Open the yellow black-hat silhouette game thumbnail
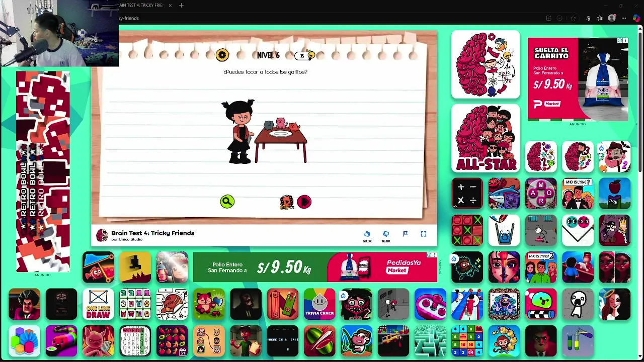The height and width of the screenshot is (362, 644). (135, 267)
